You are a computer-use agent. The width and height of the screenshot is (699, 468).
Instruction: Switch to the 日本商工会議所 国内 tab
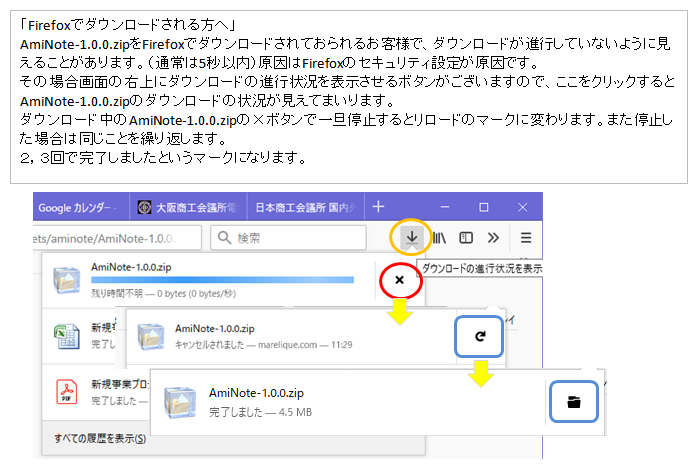(305, 207)
